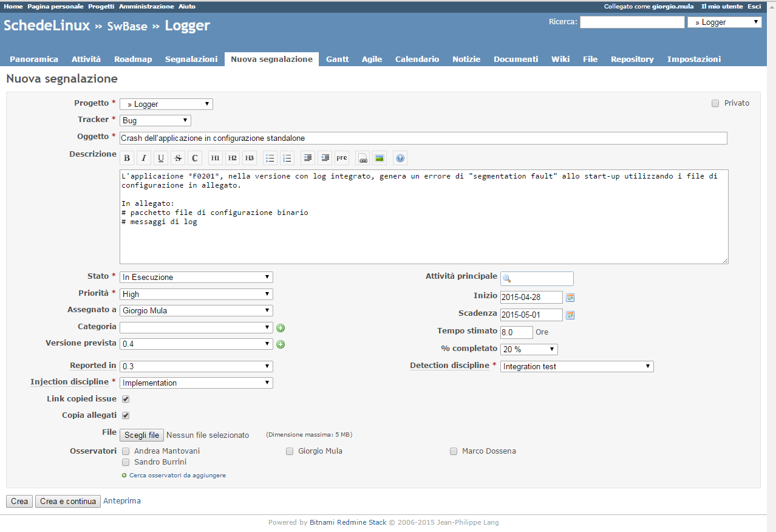The width and height of the screenshot is (776, 532).
Task: Open the Versione prevista dropdown
Action: coord(196,344)
